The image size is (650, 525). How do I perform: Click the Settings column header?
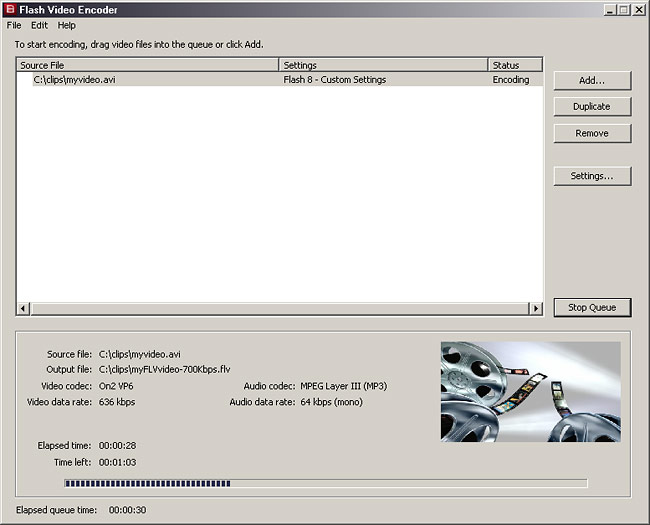[383, 65]
